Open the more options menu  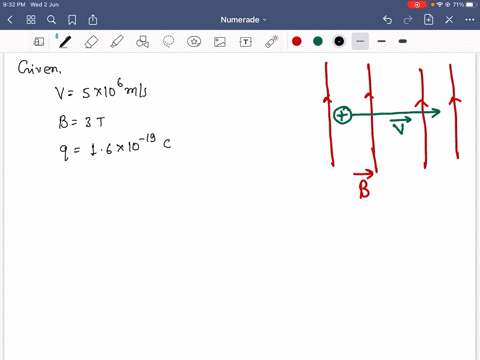tap(470, 20)
